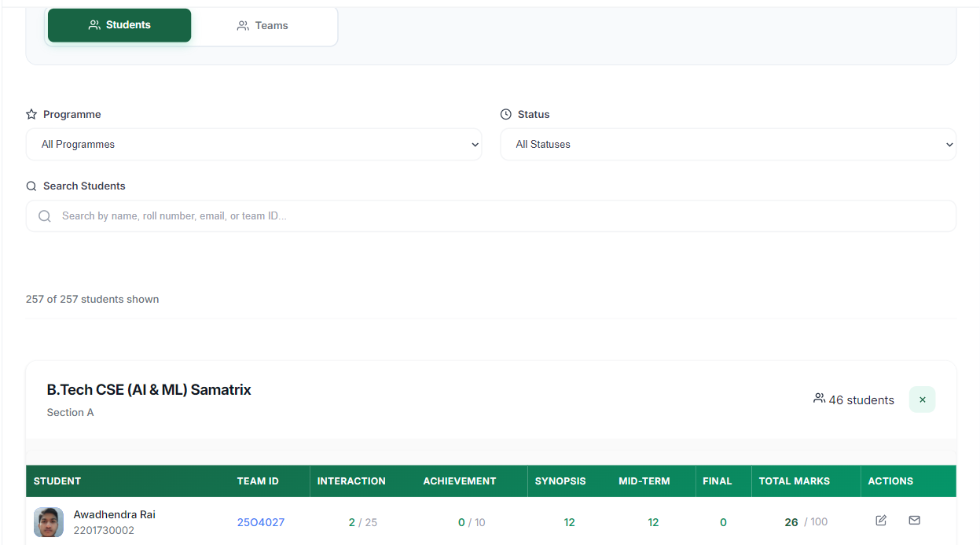Click the star icon beside Programme
Image resolution: width=980 pixels, height=545 pixels.
pyautogui.click(x=31, y=114)
